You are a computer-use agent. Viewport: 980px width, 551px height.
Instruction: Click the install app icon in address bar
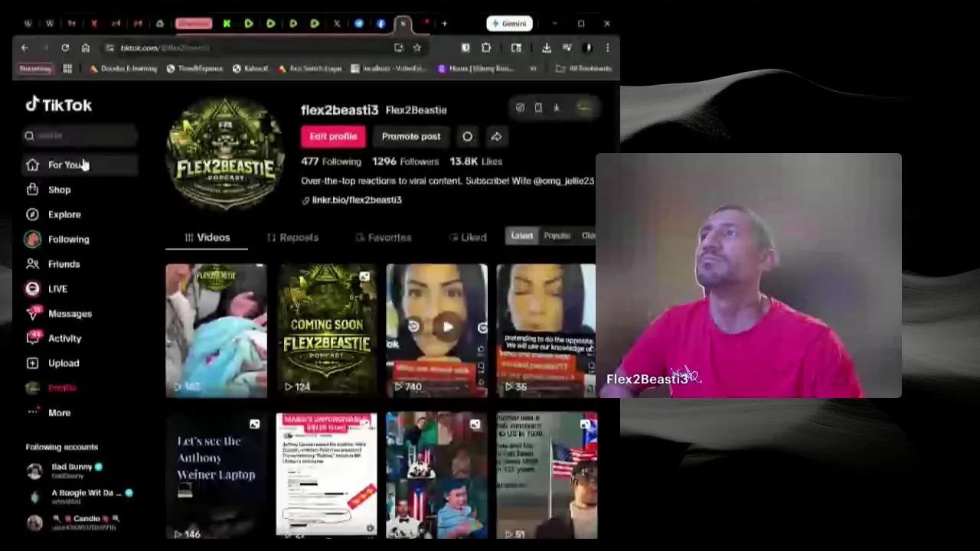point(399,47)
